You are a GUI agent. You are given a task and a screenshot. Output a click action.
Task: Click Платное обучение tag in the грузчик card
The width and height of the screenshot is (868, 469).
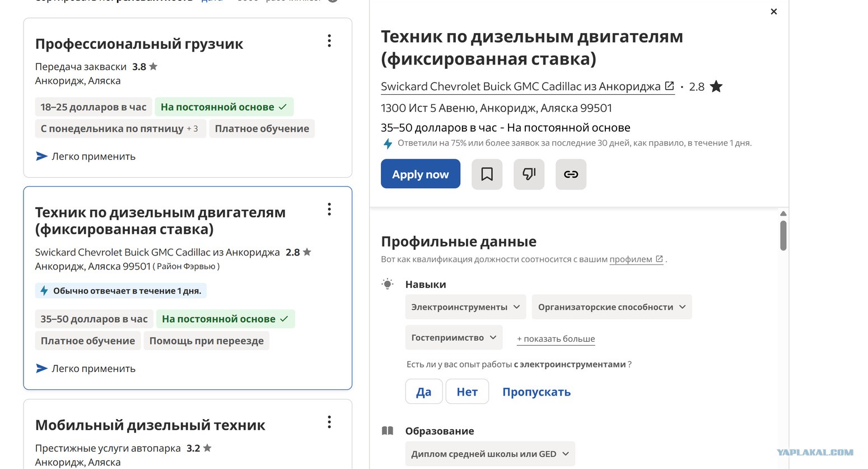point(262,128)
